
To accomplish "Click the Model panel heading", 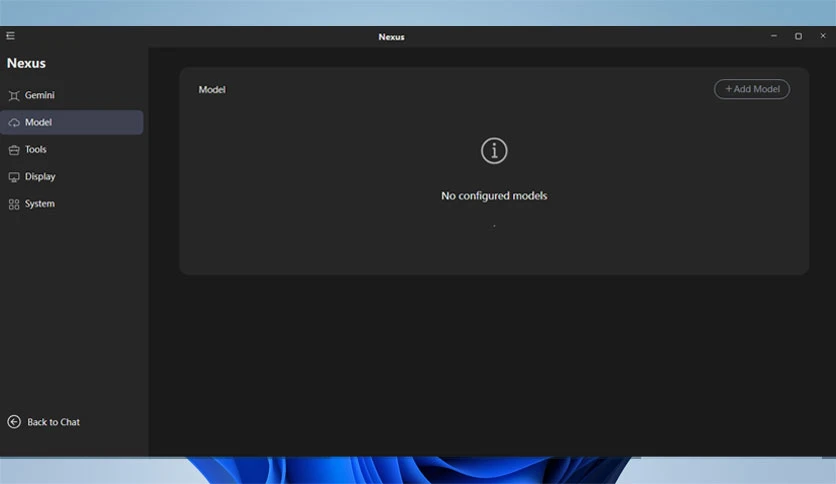I will (x=212, y=90).
